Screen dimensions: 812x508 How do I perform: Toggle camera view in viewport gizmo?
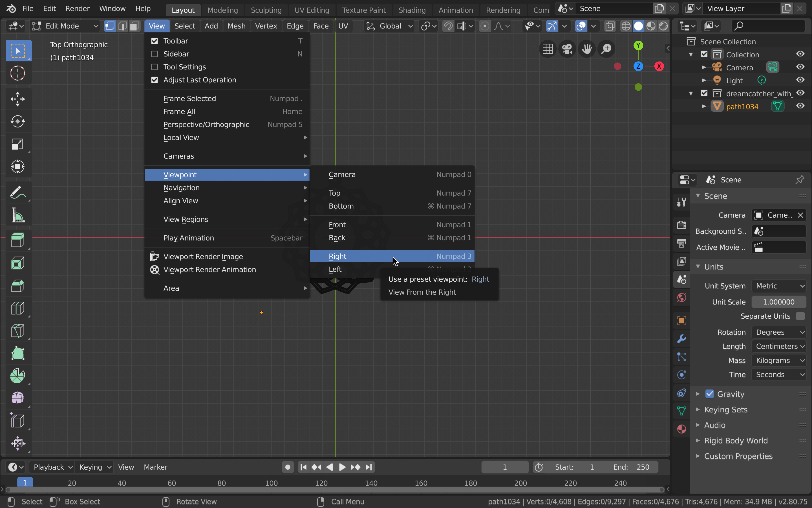point(567,49)
